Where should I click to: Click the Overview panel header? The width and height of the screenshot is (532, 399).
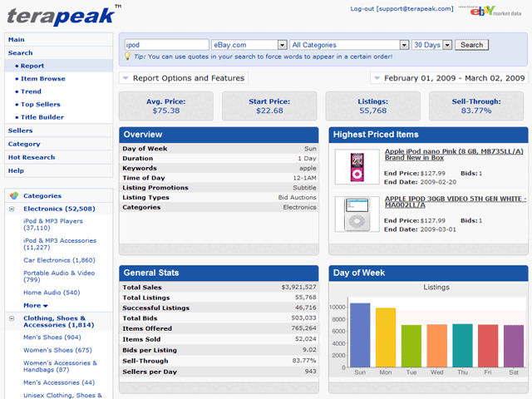(219, 135)
